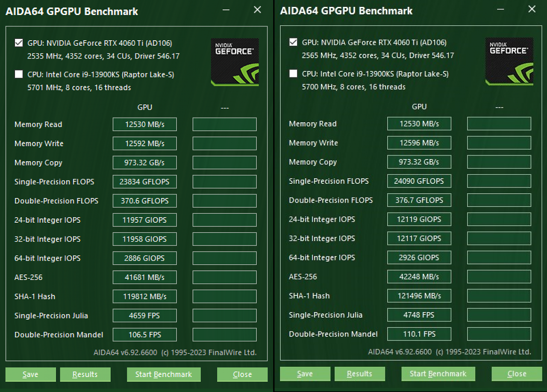Image resolution: width=547 pixels, height=392 pixels.
Task: Click Start Benchmark in left window
Action: (x=164, y=374)
